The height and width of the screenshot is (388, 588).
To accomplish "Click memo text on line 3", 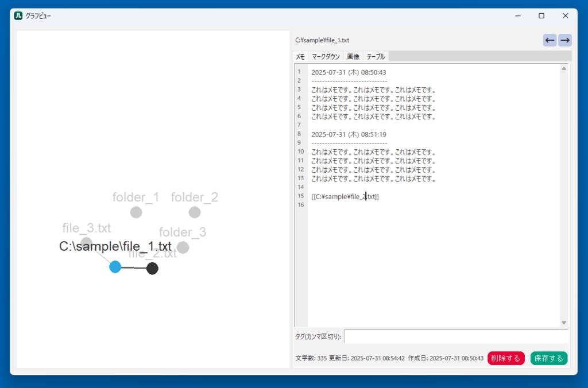I will pyautogui.click(x=373, y=90).
